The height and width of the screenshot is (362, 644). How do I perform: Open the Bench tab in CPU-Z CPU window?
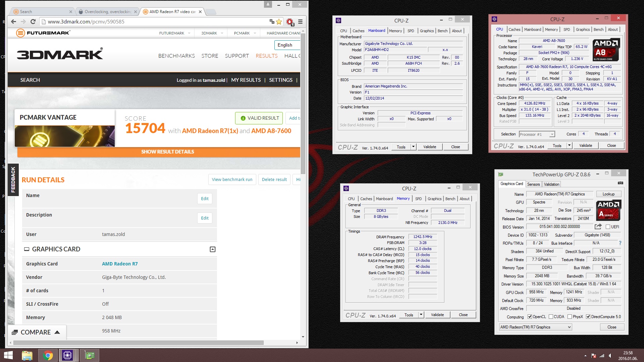(x=598, y=29)
